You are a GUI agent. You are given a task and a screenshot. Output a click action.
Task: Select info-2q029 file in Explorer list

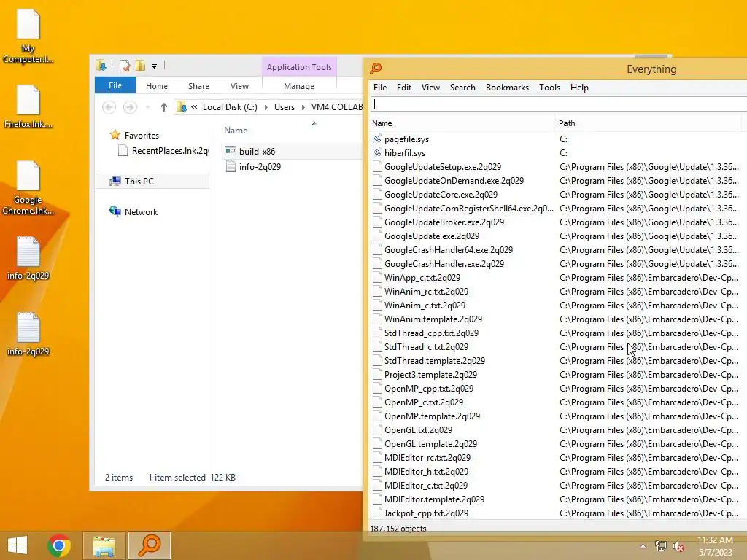(260, 167)
